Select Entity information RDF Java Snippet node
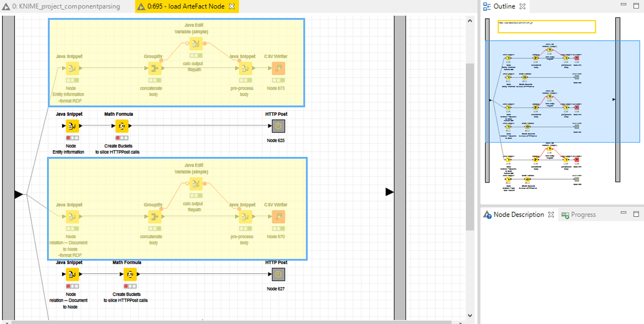Screen dimensions: 644x324 pyautogui.click(x=72, y=69)
